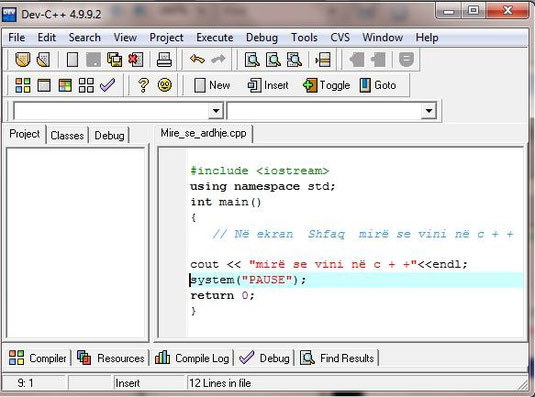Select the Mire_se_ardhje.cpp editor tab
Viewport: 535px width, 397px height.
(x=203, y=133)
